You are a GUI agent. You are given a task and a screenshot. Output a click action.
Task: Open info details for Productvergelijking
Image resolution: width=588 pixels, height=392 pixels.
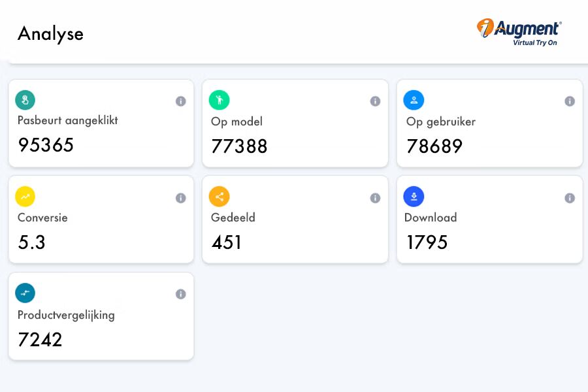[181, 294]
